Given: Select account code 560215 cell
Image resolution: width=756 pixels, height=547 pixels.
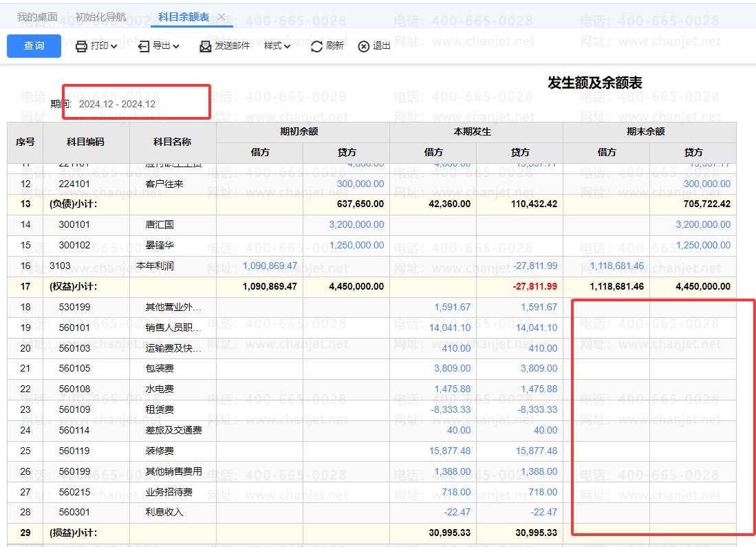Looking at the screenshot, I should pos(74,492).
